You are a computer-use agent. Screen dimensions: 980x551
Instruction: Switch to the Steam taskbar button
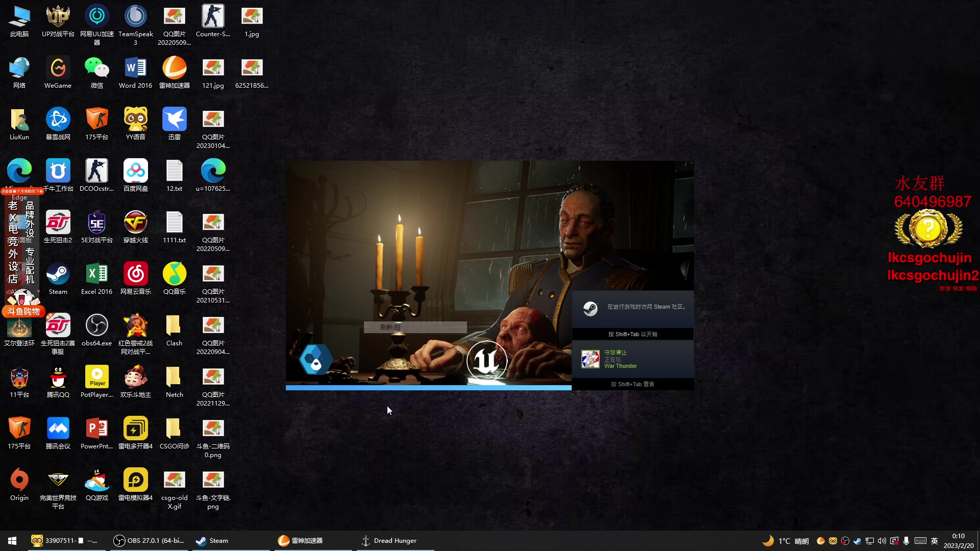pyautogui.click(x=231, y=541)
